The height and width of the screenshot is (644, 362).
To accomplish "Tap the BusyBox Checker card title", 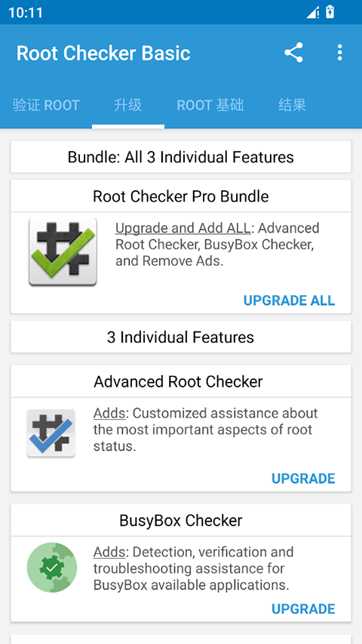I will pos(181,520).
